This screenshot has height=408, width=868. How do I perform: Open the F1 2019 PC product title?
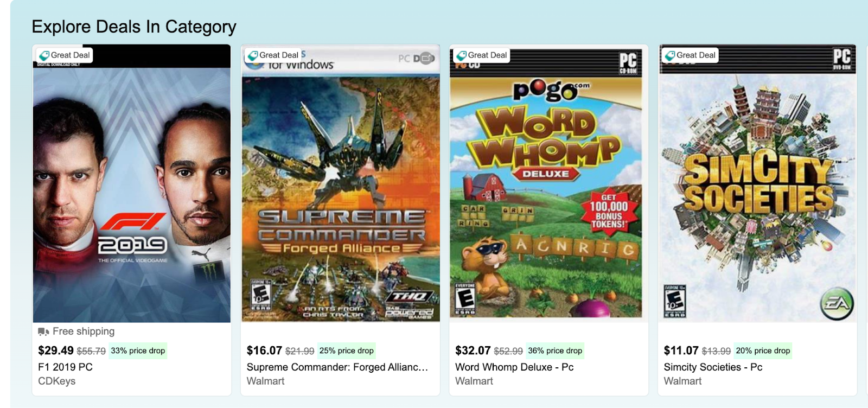point(65,367)
